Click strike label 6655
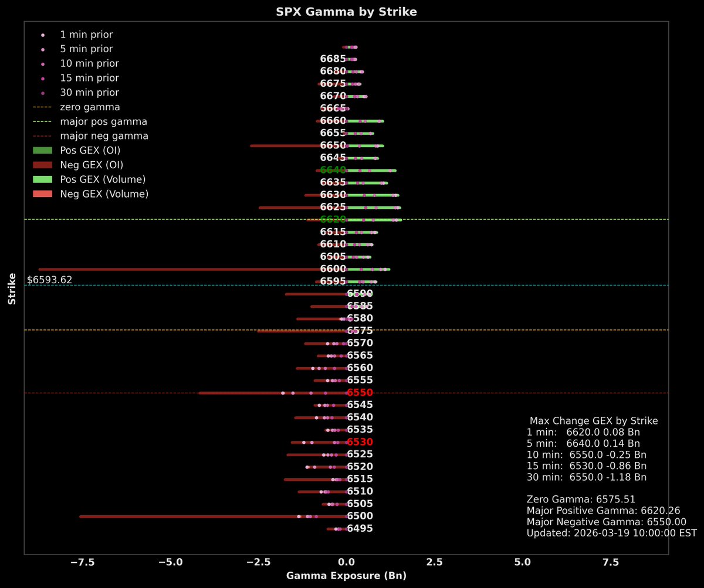The height and width of the screenshot is (588, 704). pyautogui.click(x=333, y=133)
